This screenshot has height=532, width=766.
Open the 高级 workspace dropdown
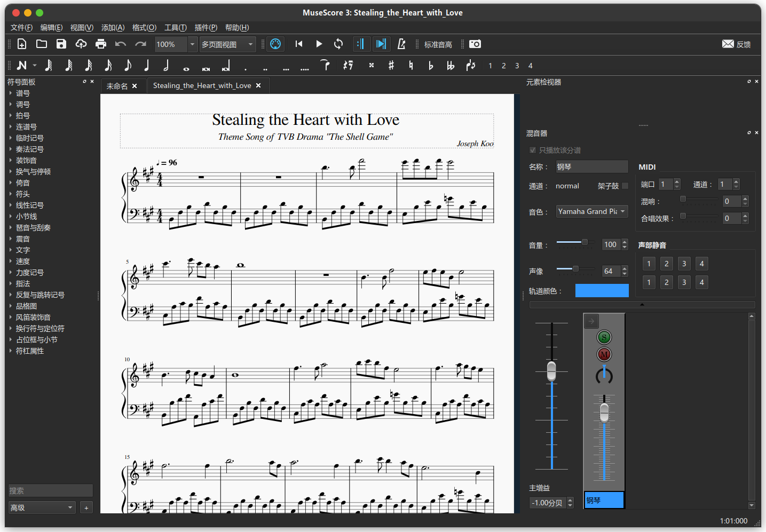[42, 507]
